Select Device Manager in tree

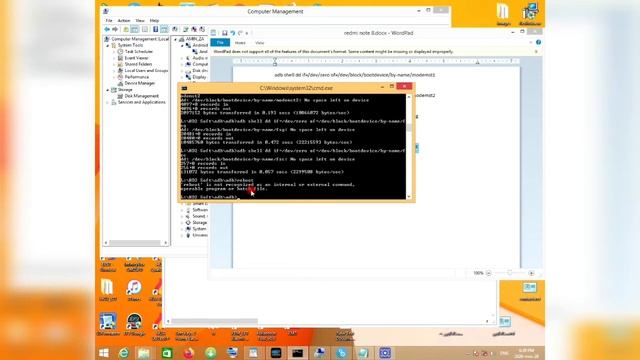click(140, 83)
